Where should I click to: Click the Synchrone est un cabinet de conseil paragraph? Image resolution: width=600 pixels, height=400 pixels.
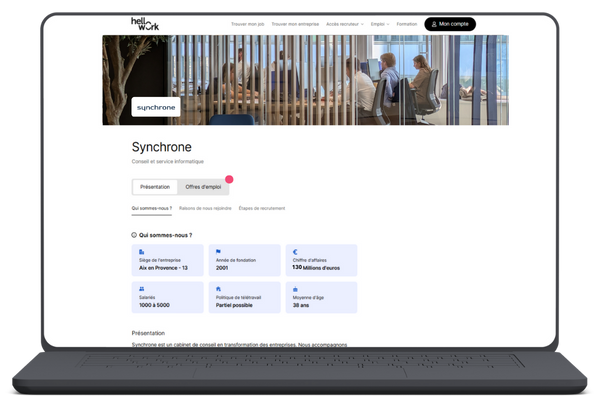coord(239,344)
